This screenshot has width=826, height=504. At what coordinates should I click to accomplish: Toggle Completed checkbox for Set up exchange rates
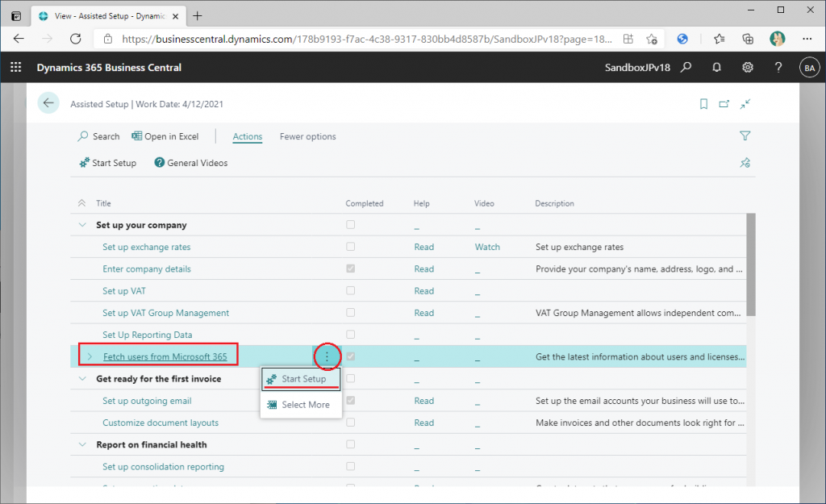[x=350, y=247]
